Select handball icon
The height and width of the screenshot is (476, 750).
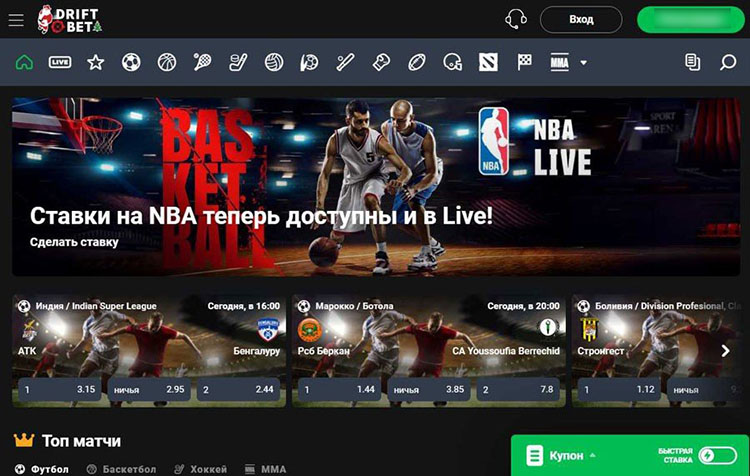point(309,62)
